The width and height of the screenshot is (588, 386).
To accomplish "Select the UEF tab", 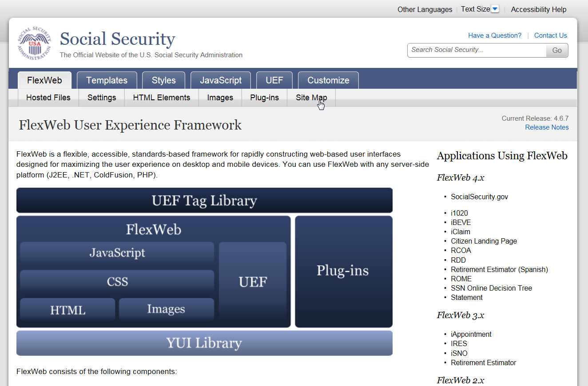I will tap(274, 80).
